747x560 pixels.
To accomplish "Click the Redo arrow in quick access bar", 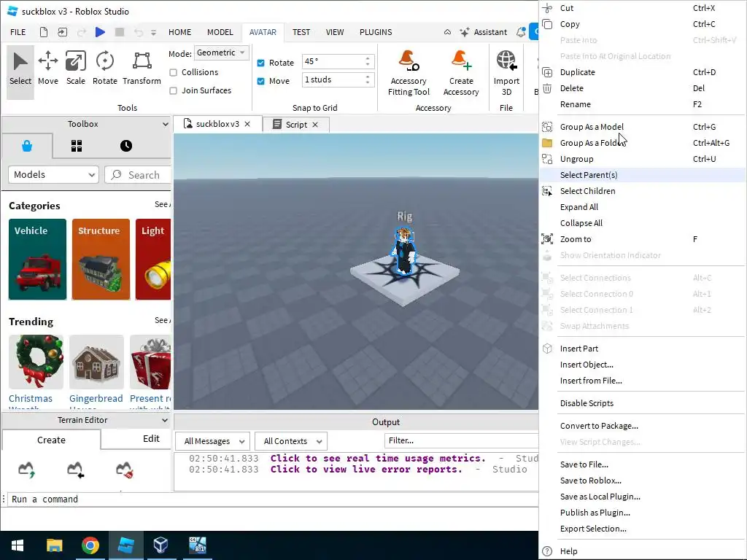I will [x=82, y=32].
